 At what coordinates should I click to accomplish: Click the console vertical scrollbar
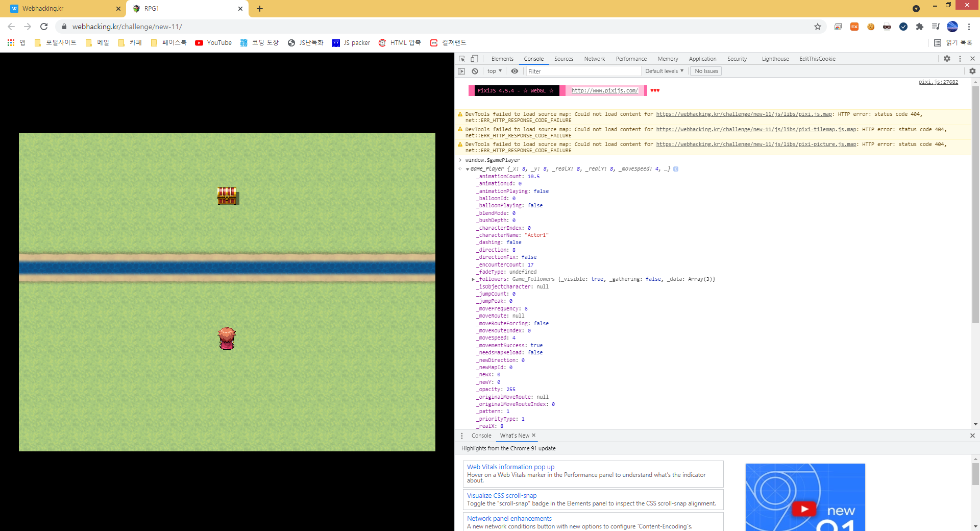point(975,204)
